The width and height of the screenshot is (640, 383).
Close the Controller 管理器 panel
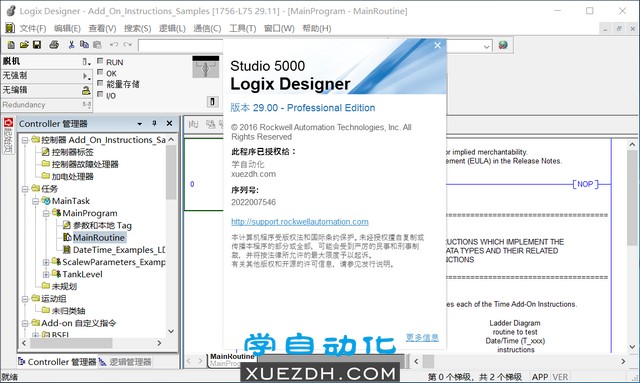(169, 123)
